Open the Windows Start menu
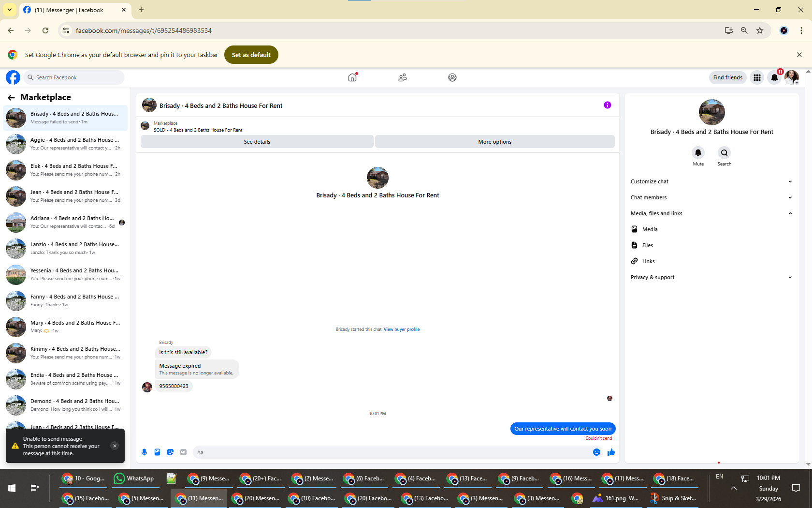This screenshot has height=508, width=812. click(12, 488)
